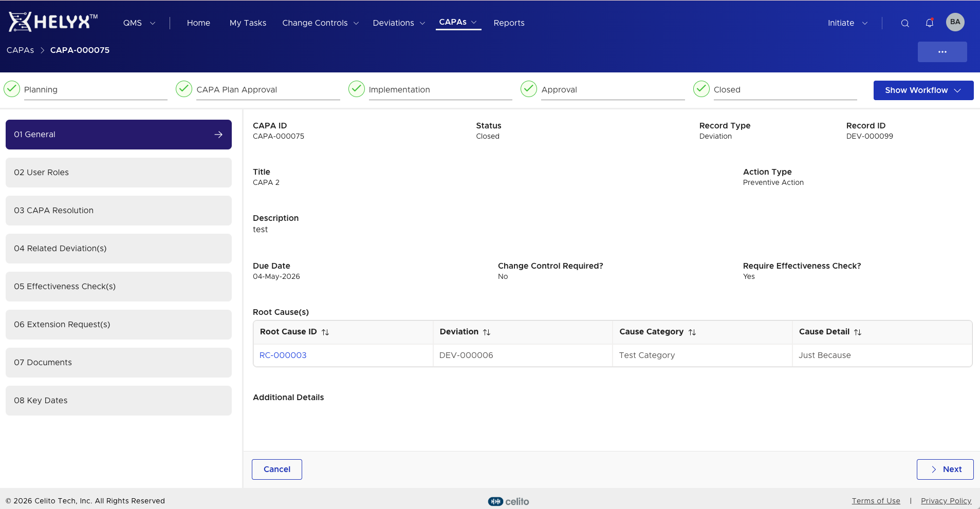Select the 03 CAPA Resolution section
The image size is (980, 509).
point(119,211)
